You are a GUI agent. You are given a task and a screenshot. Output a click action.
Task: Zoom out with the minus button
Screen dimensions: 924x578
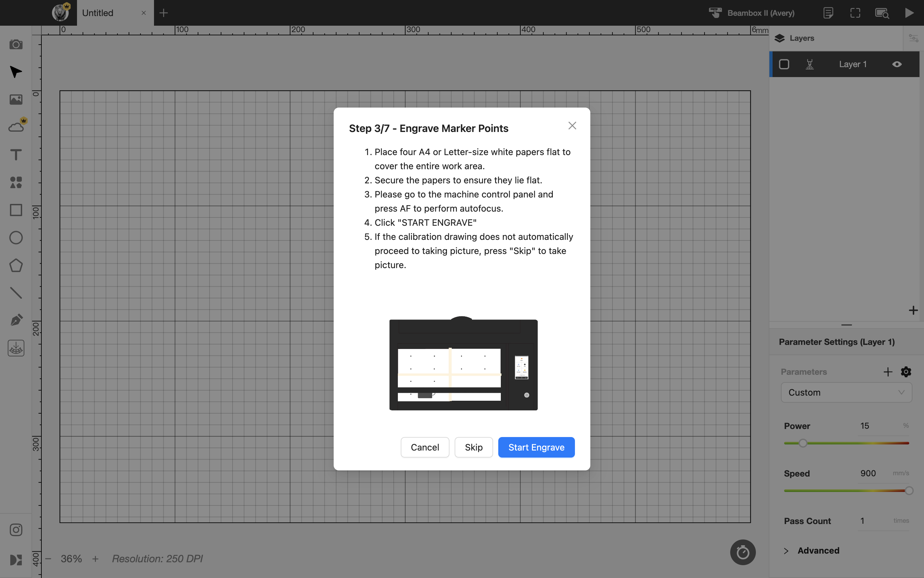point(48,559)
